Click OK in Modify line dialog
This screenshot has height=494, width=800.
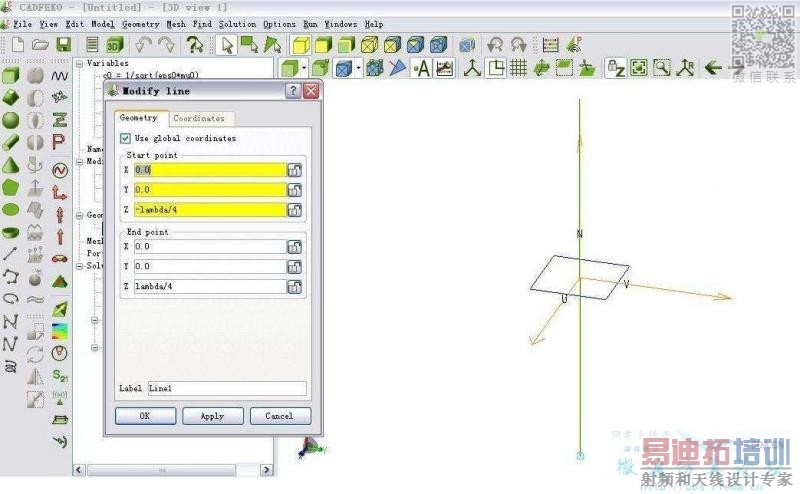pyautogui.click(x=145, y=416)
